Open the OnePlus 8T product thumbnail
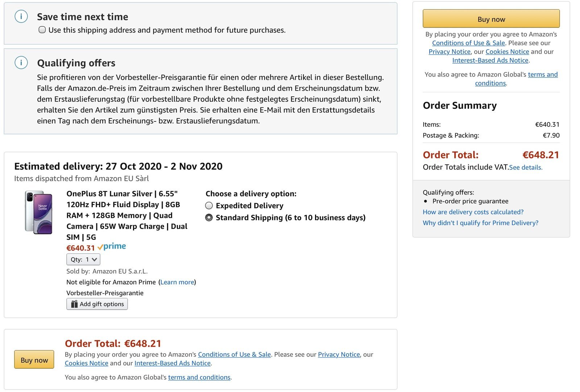Image resolution: width=580 pixels, height=392 pixels. (x=38, y=212)
